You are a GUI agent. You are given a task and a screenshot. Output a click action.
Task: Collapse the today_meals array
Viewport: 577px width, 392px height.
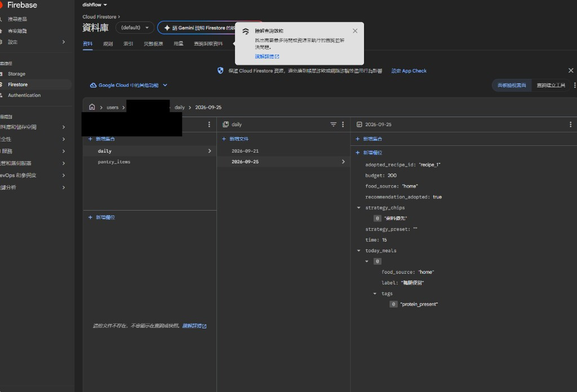pyautogui.click(x=359, y=251)
